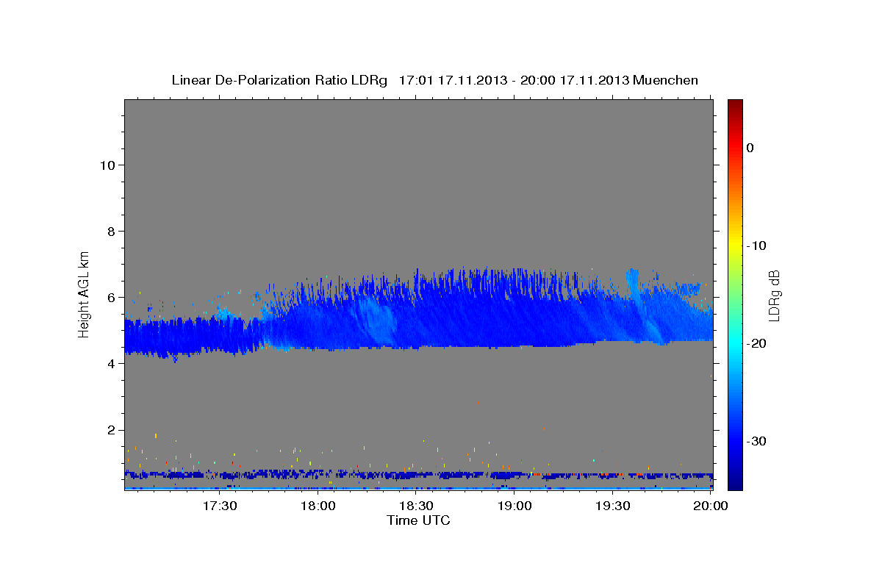
Task: Click the plot title "Linear De-Polarization Ratio LDRg"
Action: (279, 80)
